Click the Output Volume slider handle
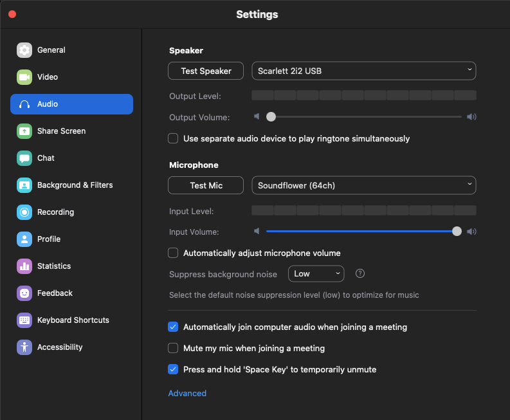This screenshot has width=510, height=420. click(271, 117)
